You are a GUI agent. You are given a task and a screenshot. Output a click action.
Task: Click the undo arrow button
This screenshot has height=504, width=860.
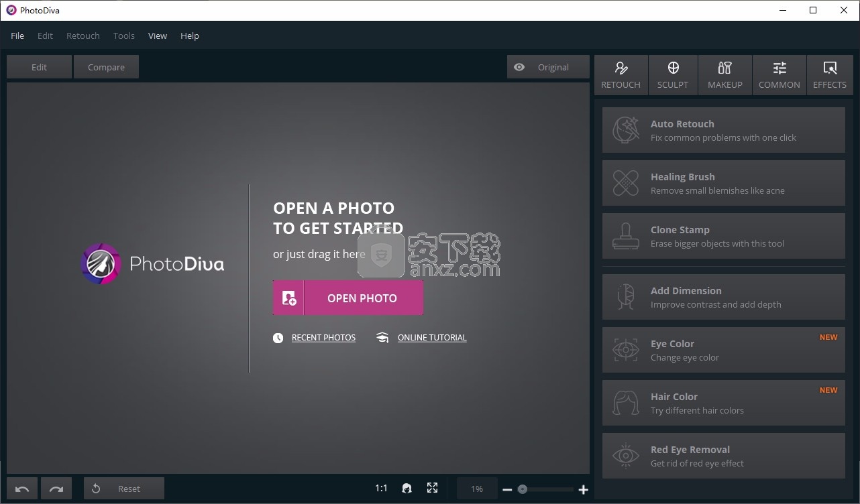[22, 489]
